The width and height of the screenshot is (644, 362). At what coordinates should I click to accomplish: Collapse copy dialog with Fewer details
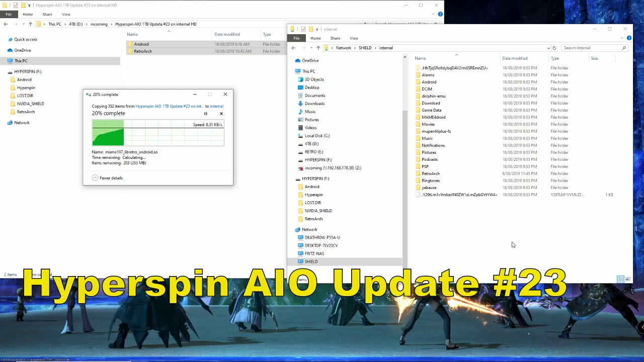coord(107,178)
